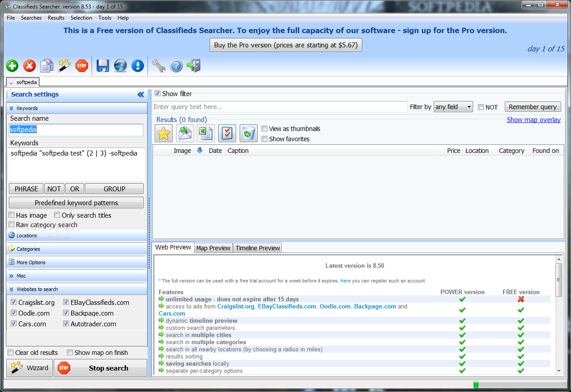Click the Keywords text area
Viewport: 571px width, 392px height.
click(x=76, y=165)
